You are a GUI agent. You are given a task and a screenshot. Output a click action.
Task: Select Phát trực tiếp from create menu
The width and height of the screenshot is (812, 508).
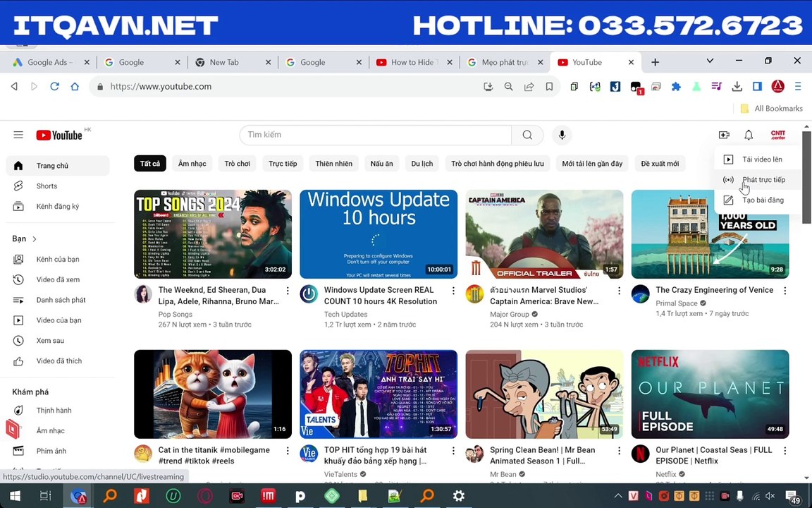coord(757,180)
